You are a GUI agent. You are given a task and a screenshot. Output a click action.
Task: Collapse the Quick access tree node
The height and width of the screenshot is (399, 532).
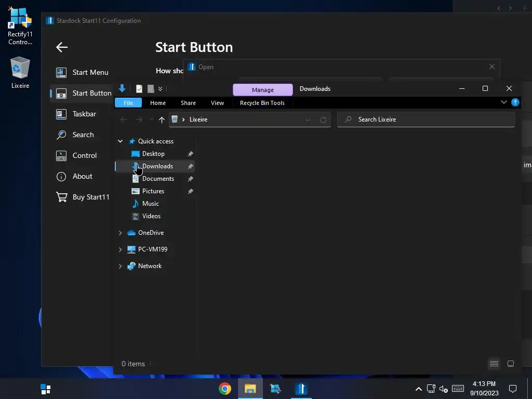120,141
